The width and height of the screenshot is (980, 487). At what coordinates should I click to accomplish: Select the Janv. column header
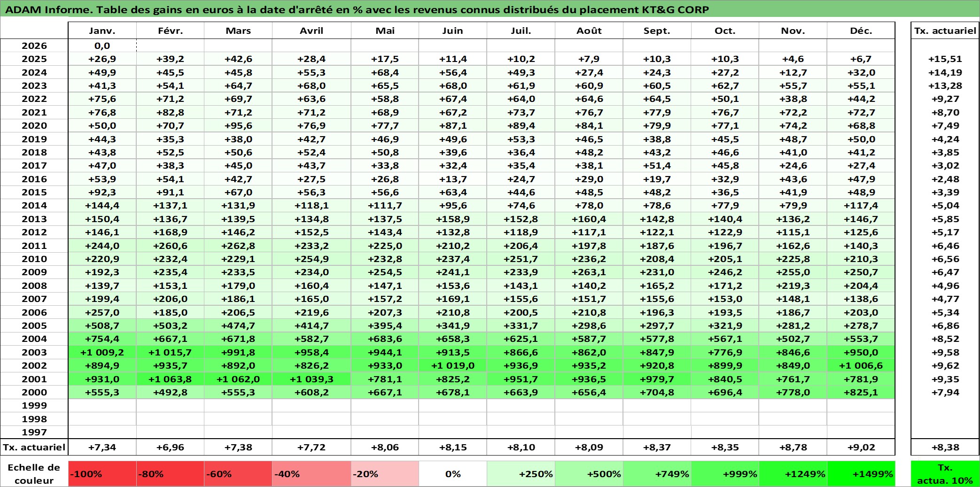point(102,31)
